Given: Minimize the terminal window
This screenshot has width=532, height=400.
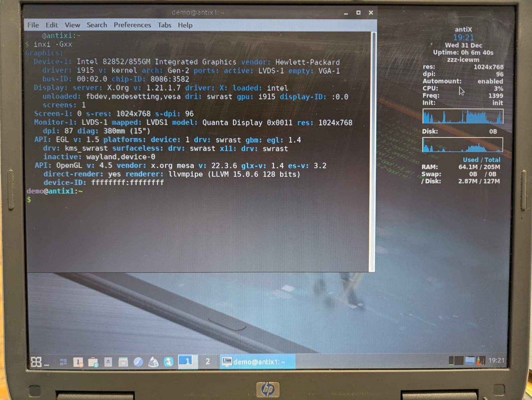Looking at the screenshot, I should (x=346, y=13).
